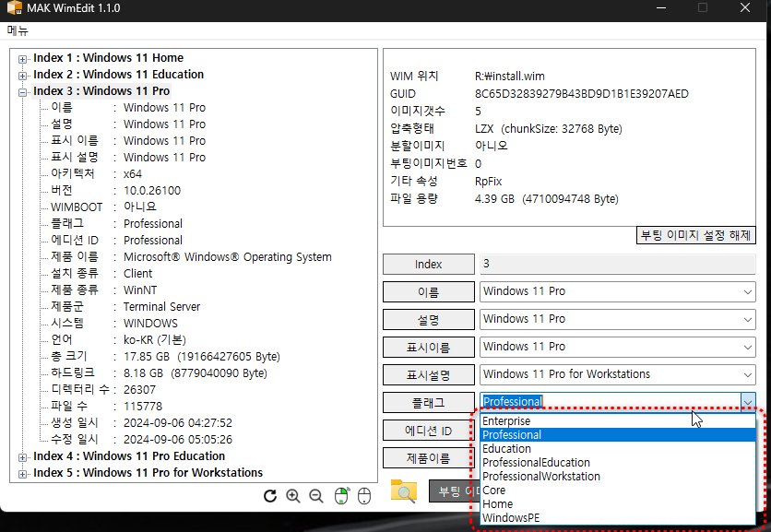
Task: Click the 제품이름 button
Action: [x=427, y=458]
